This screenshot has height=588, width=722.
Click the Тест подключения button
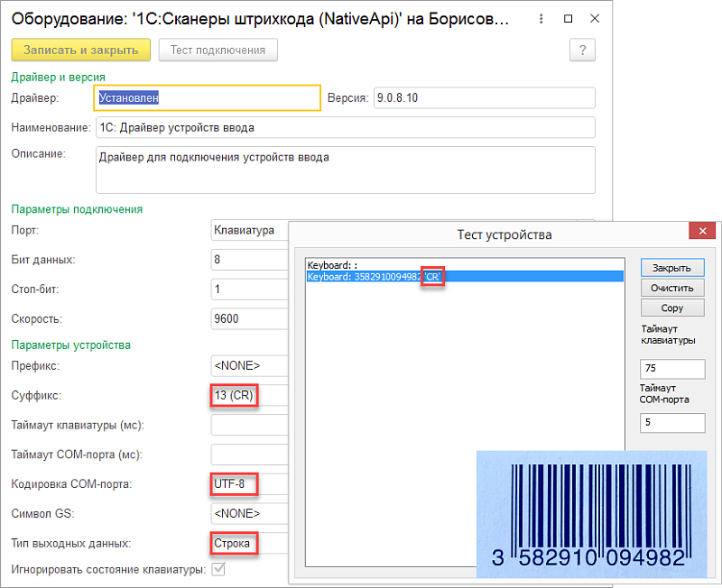click(218, 50)
